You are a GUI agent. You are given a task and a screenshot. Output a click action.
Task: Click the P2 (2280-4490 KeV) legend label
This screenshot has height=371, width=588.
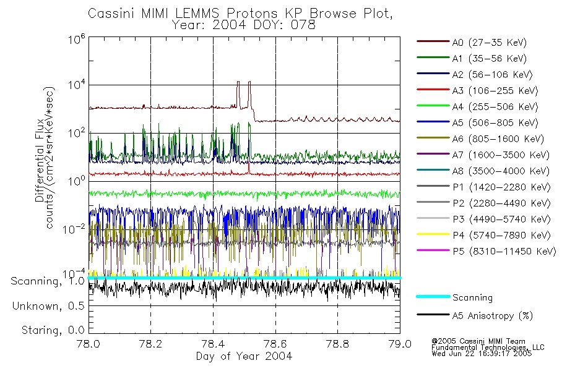501,203
